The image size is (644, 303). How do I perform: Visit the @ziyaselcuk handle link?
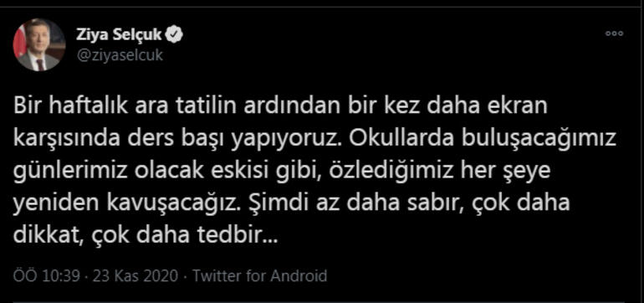[x=120, y=55]
